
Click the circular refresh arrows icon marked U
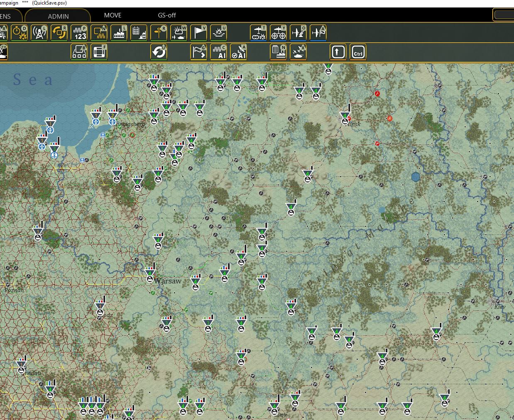[x=159, y=52]
